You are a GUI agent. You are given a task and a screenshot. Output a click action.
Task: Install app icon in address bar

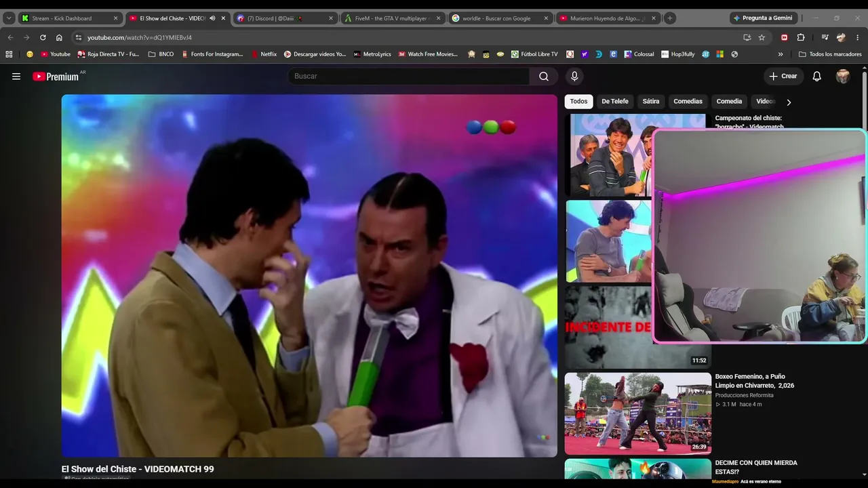[x=747, y=37]
